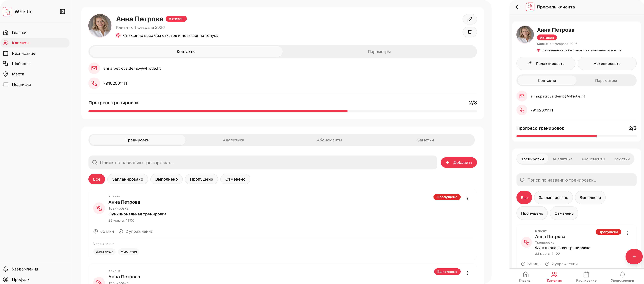Filter by Пропущено chip in mobile view
Screen dimensions: 644x284
point(532,213)
